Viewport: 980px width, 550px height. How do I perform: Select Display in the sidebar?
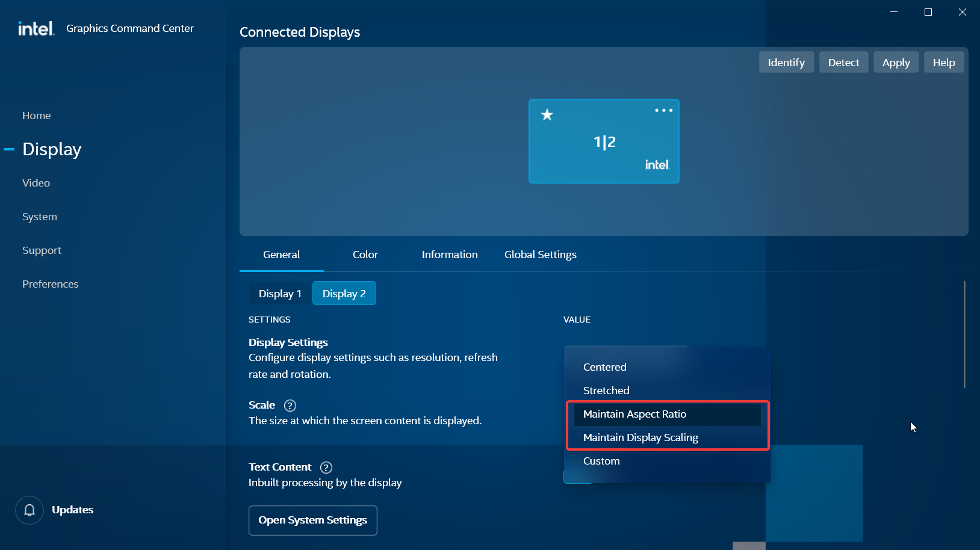[52, 149]
